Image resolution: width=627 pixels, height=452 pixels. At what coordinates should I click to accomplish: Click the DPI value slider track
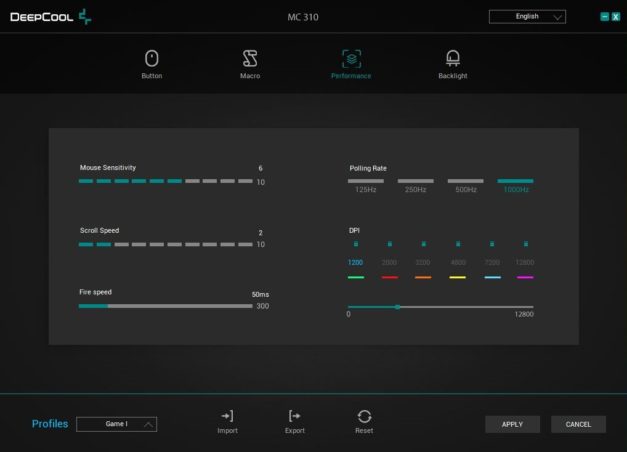click(440, 307)
